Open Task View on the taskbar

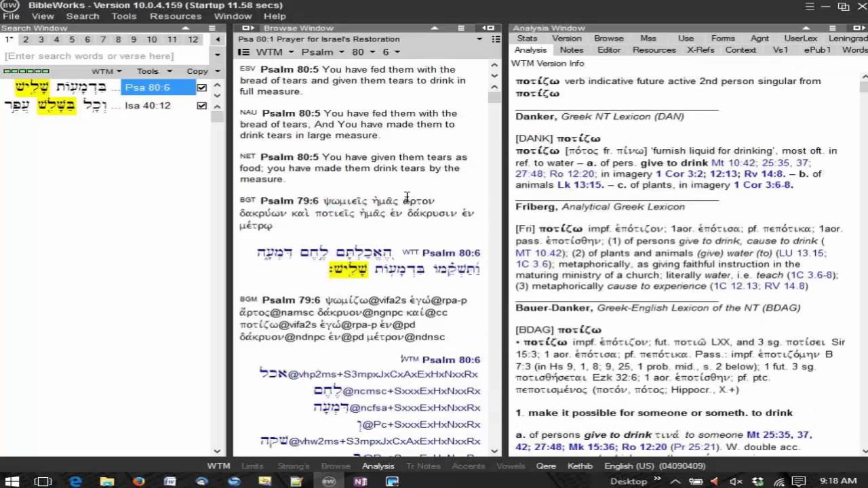pyautogui.click(x=43, y=481)
